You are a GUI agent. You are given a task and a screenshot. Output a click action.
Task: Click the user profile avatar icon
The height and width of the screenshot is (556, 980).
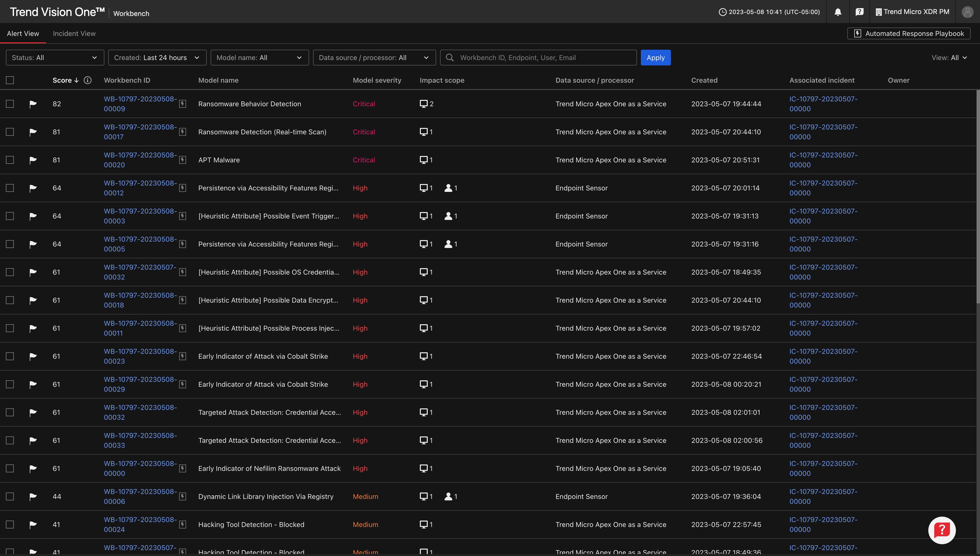(x=967, y=12)
